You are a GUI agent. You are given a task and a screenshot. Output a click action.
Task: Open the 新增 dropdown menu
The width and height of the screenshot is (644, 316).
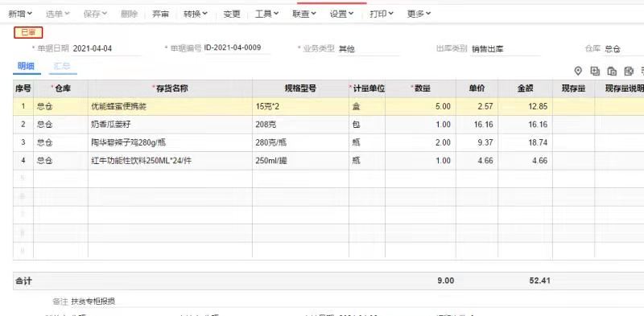tap(20, 14)
